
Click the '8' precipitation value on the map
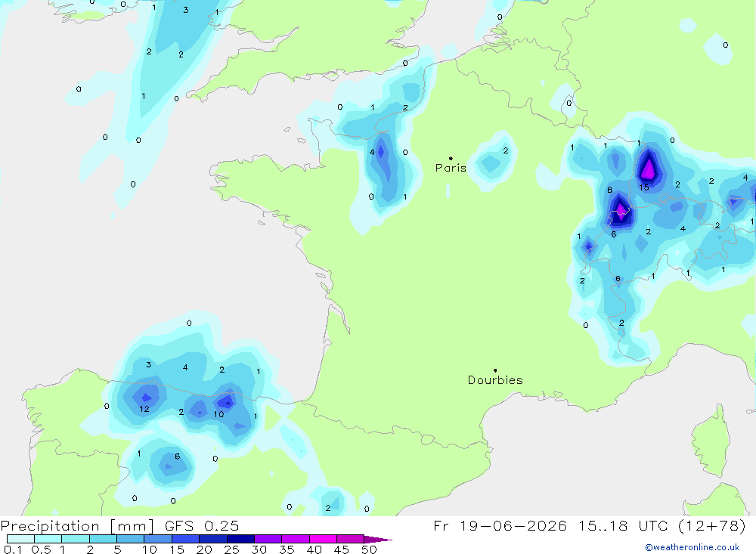tap(610, 190)
